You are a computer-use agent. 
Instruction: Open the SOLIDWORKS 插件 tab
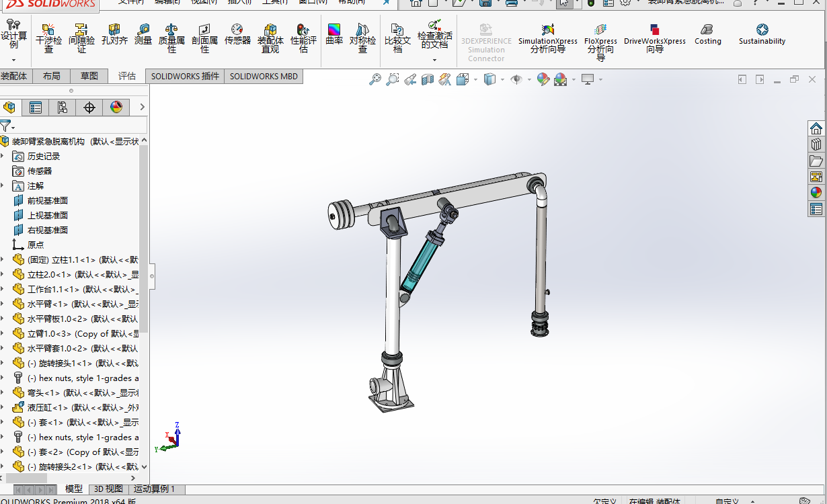click(x=185, y=76)
